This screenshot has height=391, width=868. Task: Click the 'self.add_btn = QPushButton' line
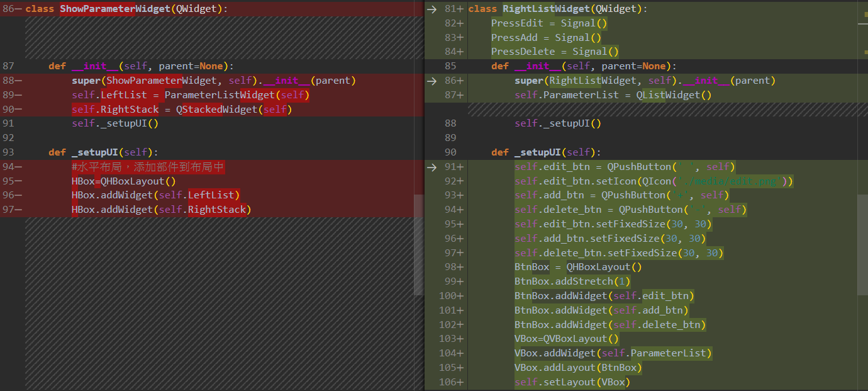[x=622, y=195]
